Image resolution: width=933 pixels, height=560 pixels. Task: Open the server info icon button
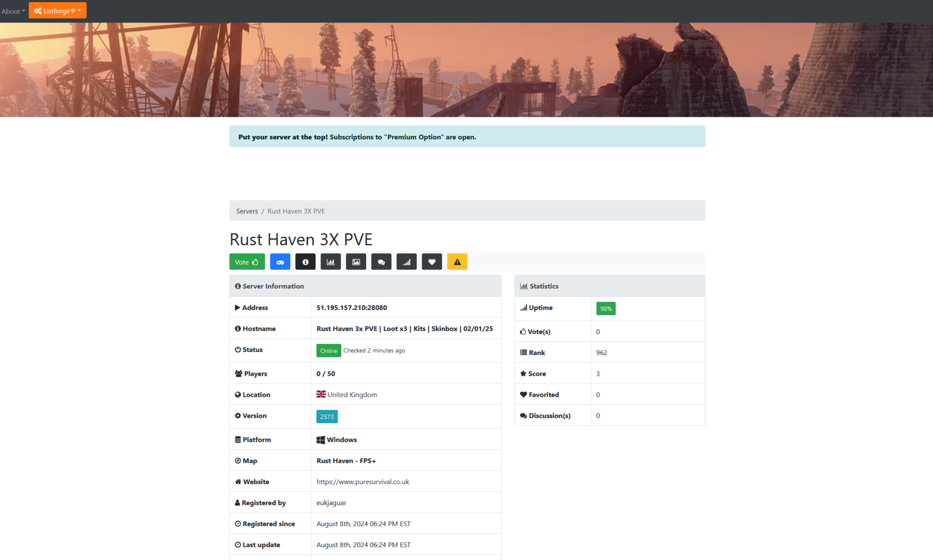tap(305, 262)
